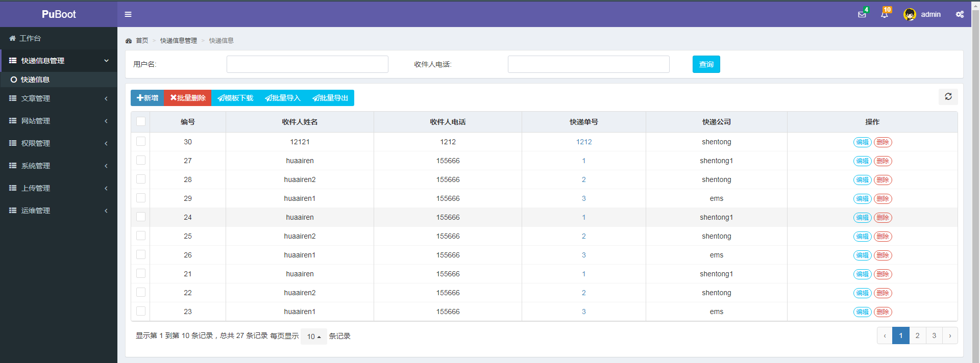Click the 查询 search button
Screen dimensions: 980x363
click(706, 64)
